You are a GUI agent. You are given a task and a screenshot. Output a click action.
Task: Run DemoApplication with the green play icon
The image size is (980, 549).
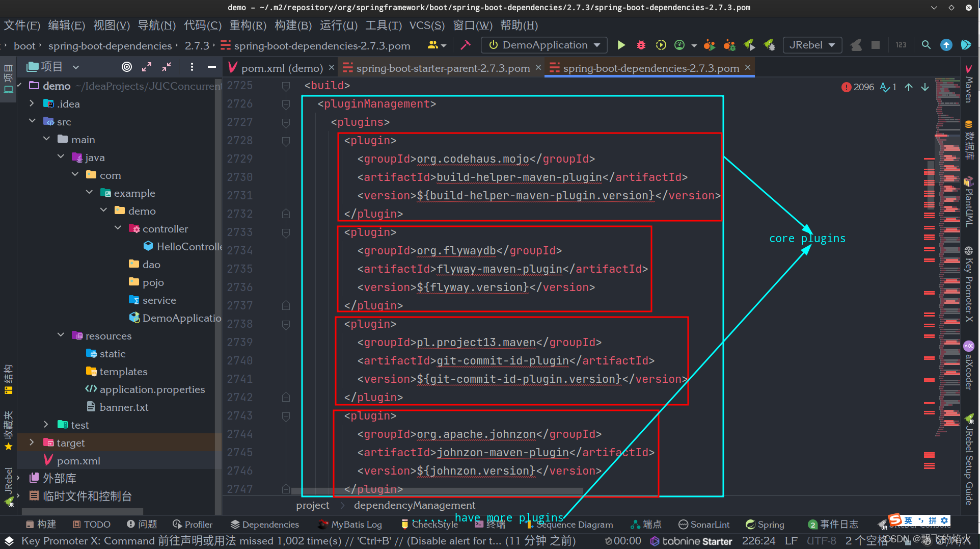[621, 45]
